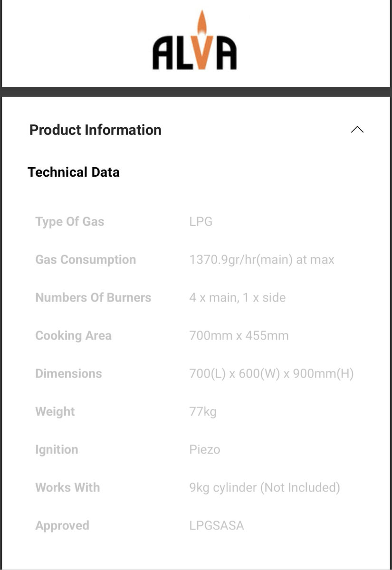Click the Dimensions label
This screenshot has width=392, height=570.
pyautogui.click(x=68, y=373)
